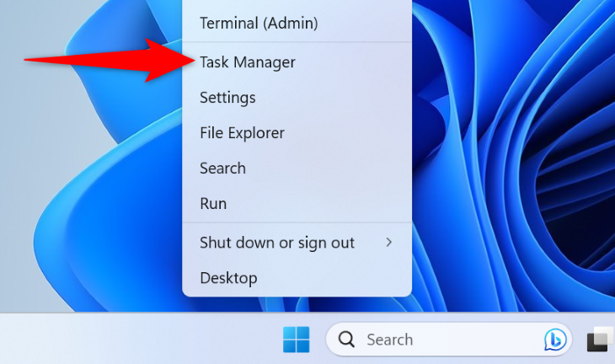
Task: Open Terminal (Admin) from the menu
Action: (259, 24)
